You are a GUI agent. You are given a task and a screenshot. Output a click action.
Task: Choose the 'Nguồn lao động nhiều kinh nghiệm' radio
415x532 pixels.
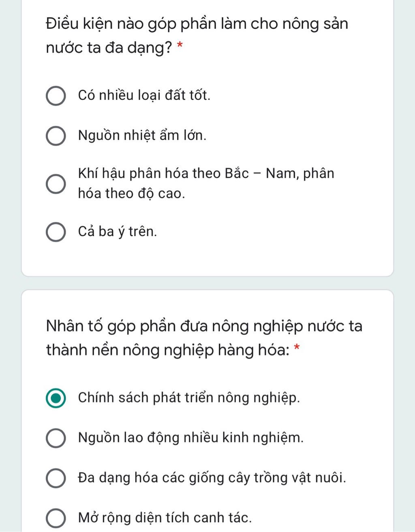click(x=56, y=438)
